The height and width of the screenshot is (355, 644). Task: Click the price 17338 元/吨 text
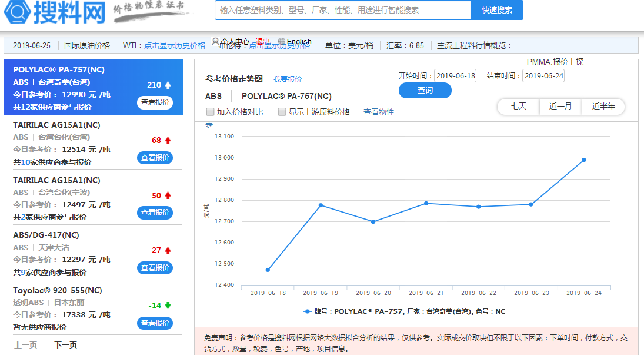click(x=86, y=315)
